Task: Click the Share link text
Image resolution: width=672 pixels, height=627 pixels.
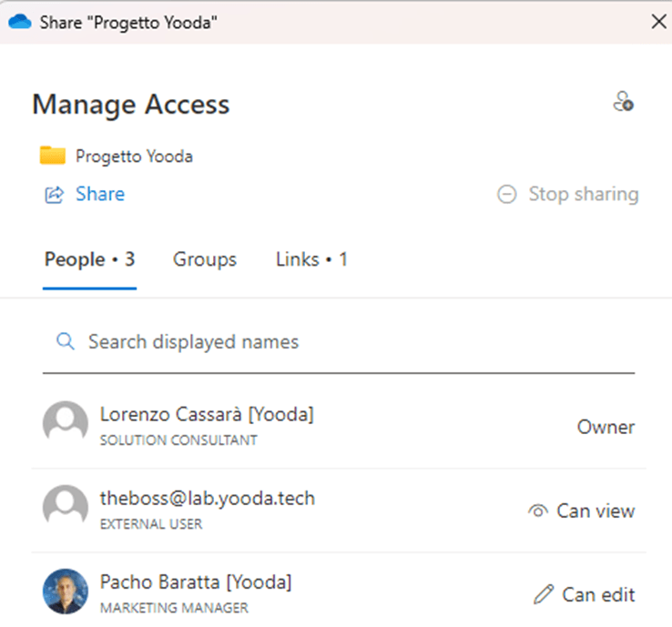Action: pos(100,194)
